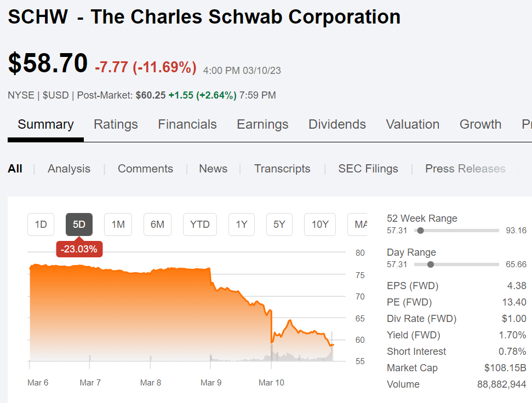Select the 10Y chart range
Viewport: 532px width, 403px height.
(320, 224)
